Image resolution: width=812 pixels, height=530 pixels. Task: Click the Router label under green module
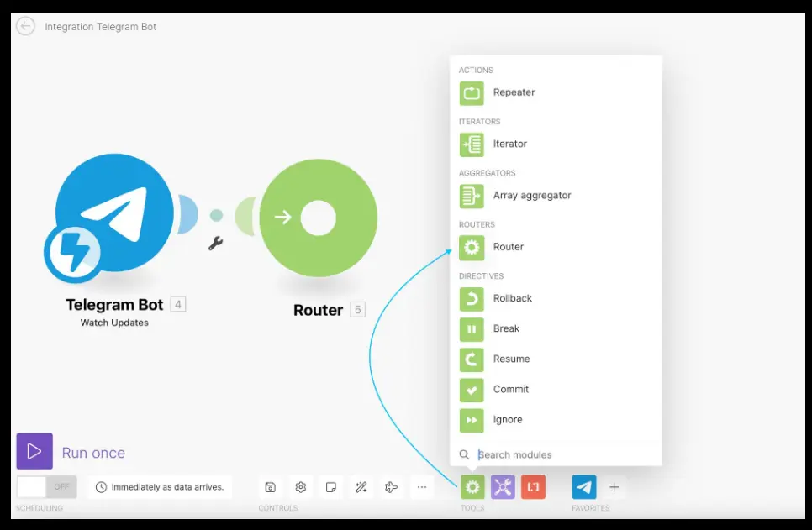pyautogui.click(x=318, y=310)
